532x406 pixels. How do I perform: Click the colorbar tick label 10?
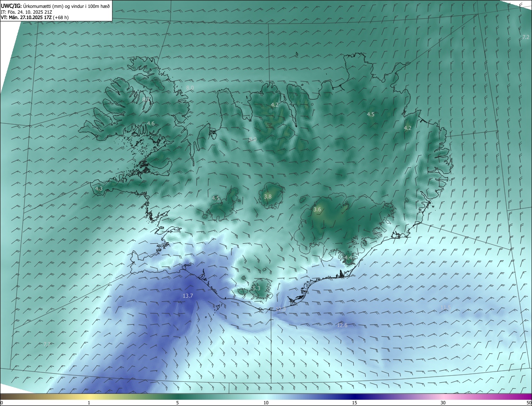pyautogui.click(x=266, y=403)
